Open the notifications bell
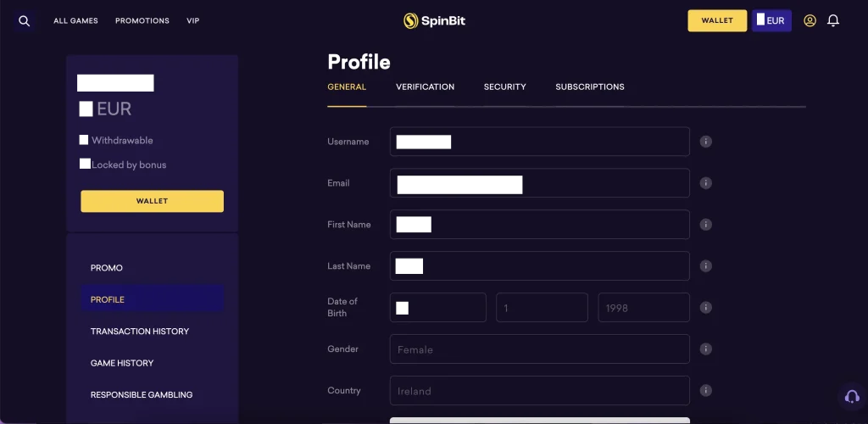Screen dimensions: 868x424 coord(833,21)
